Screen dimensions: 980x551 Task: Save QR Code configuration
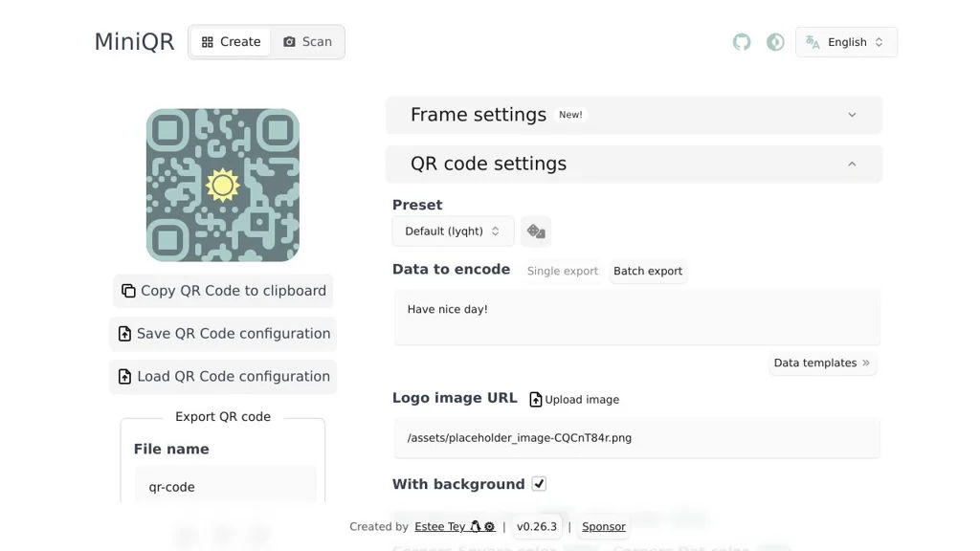(223, 334)
